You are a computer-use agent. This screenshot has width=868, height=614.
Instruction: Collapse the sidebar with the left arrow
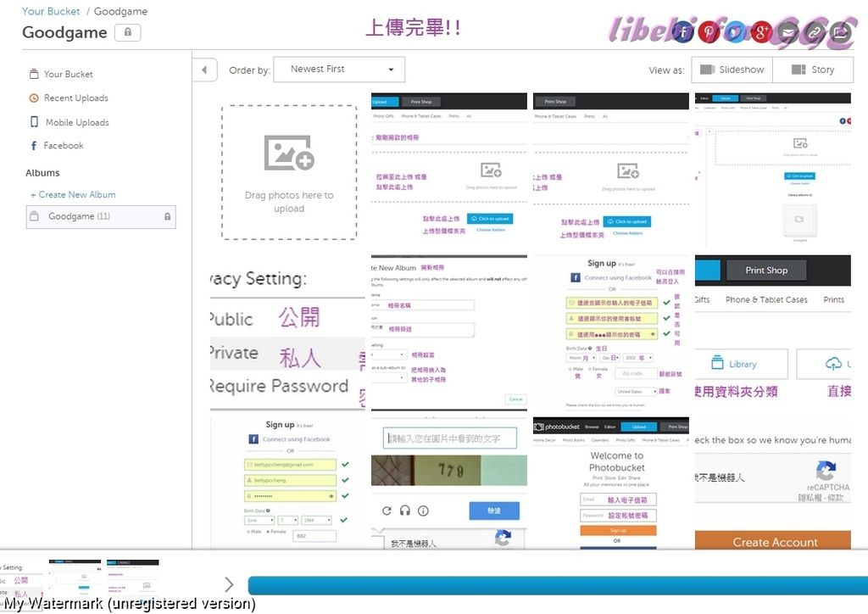[x=204, y=70]
